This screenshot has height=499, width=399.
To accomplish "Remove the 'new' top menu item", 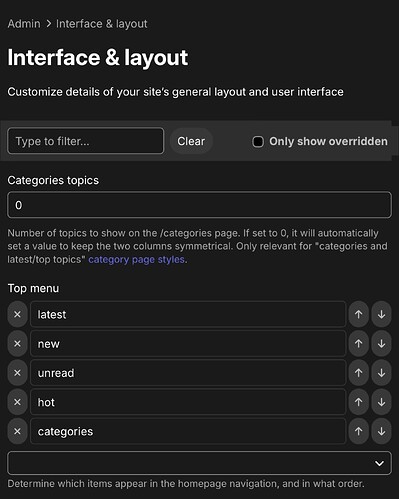I will 17,344.
